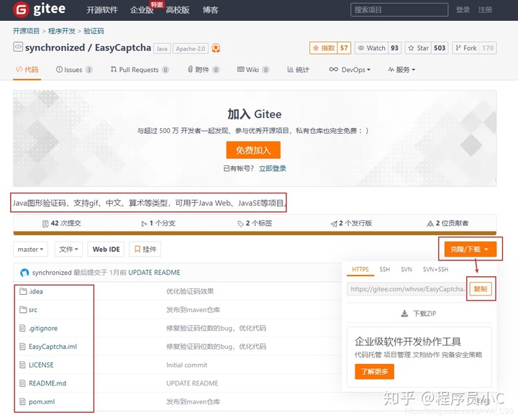Click the contributors icon beside 2 位贡献者
The height and width of the screenshot is (420, 518).
click(430, 224)
